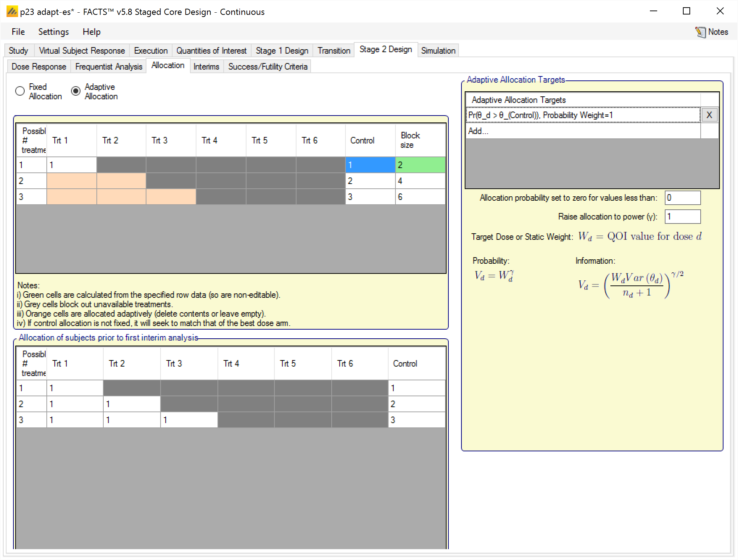
Task: Click orange Trt 2 cell in row 2
Action: (x=121, y=181)
